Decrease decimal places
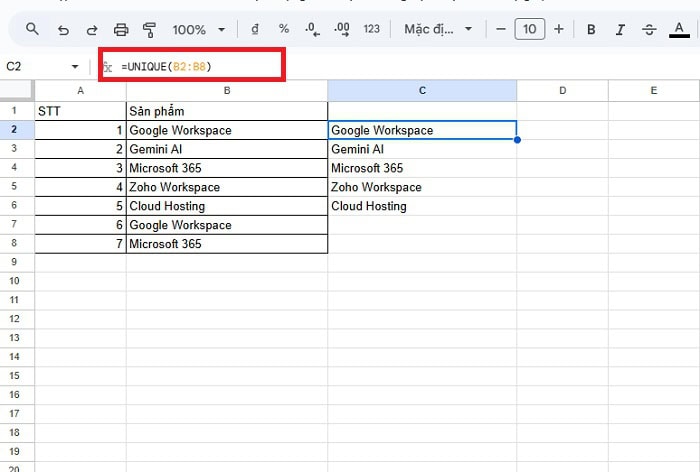The height and width of the screenshot is (472, 700). [312, 29]
